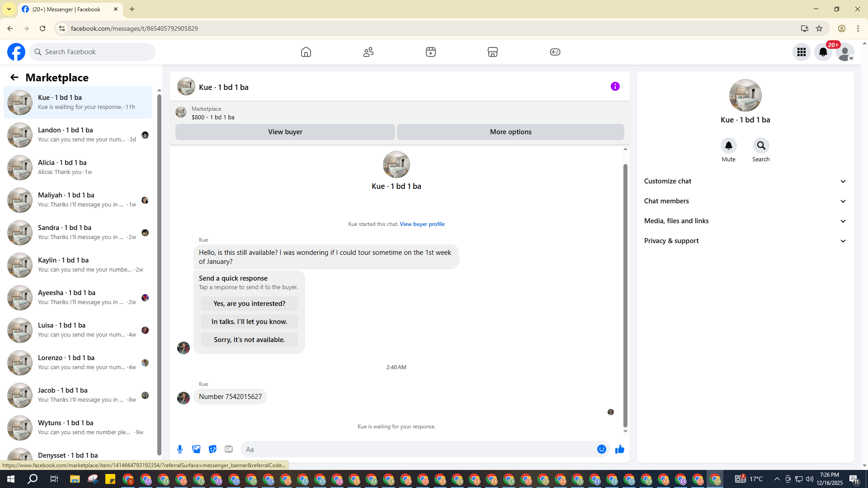This screenshot has height=488, width=868.
Task: View site information in the address bar
Action: coord(62,28)
